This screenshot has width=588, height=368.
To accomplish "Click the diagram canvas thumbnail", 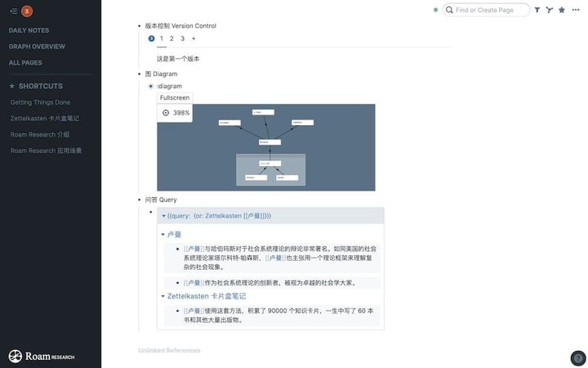I will coord(266,147).
